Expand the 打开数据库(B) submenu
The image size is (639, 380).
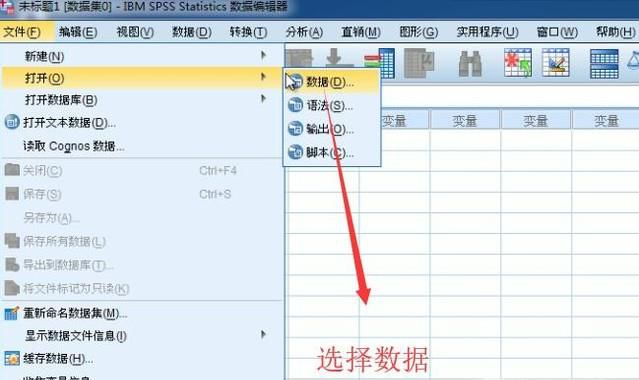[x=142, y=100]
